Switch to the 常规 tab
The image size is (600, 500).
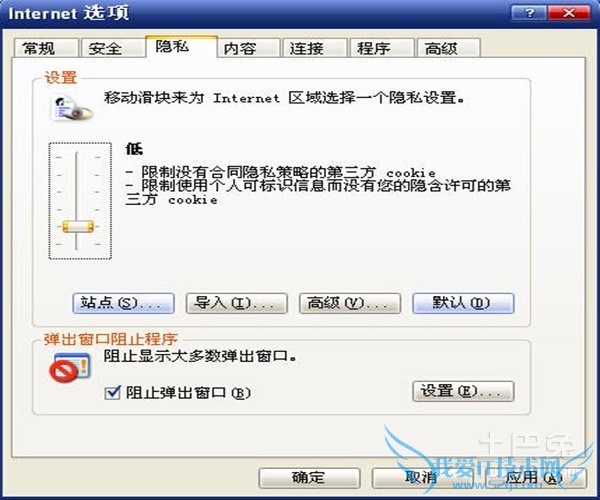[x=46, y=48]
